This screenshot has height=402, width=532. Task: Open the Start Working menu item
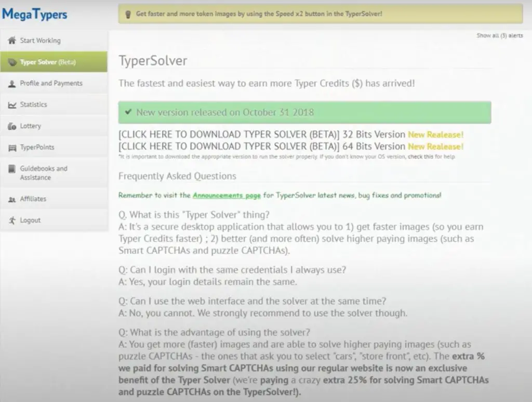(54, 41)
